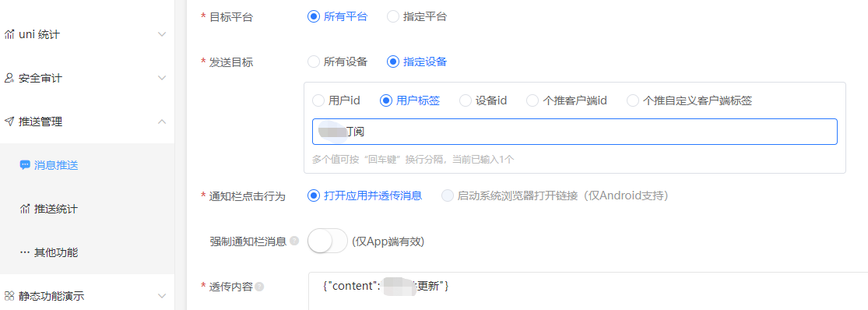Click the 推送管理 paper plane icon
Image resolution: width=868 pixels, height=310 pixels.
(x=9, y=122)
